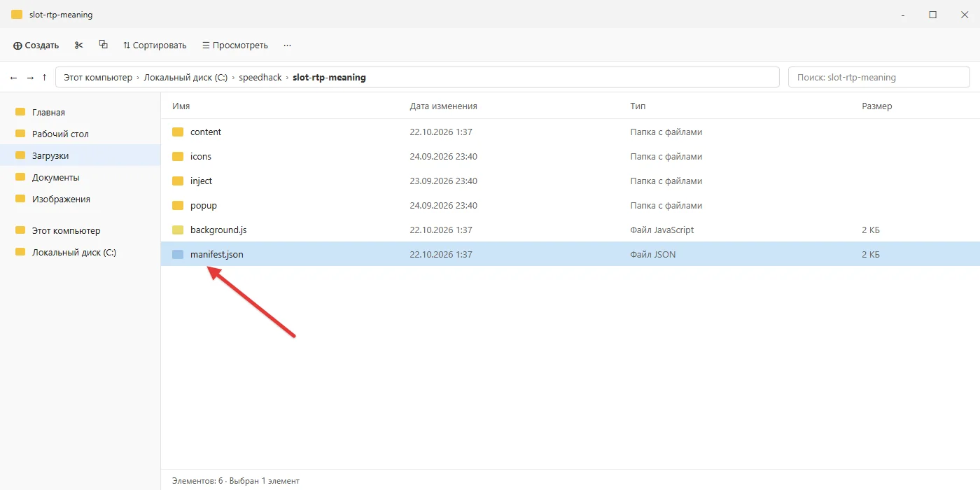The width and height of the screenshot is (980, 490).
Task: Sort by the Имя column header
Action: 181,106
